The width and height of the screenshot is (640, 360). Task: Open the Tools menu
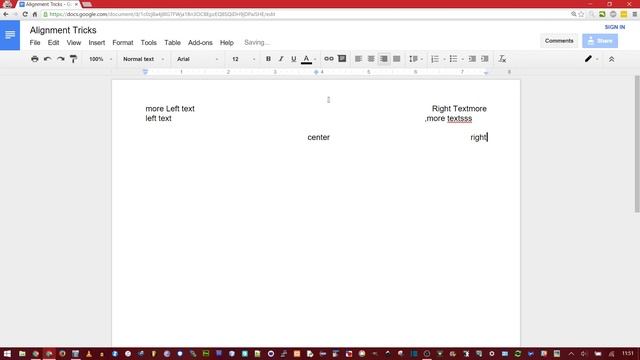tap(149, 42)
